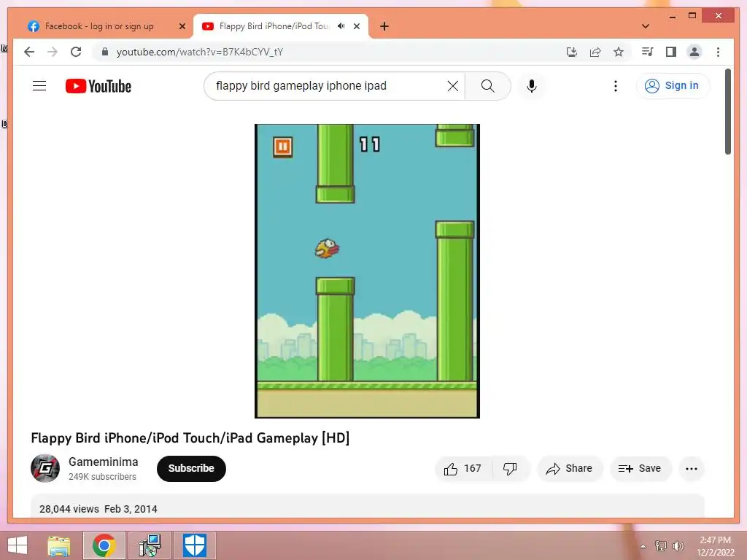Image resolution: width=747 pixels, height=560 pixels.
Task: Toggle the Chrome side panel
Action: coord(671,52)
